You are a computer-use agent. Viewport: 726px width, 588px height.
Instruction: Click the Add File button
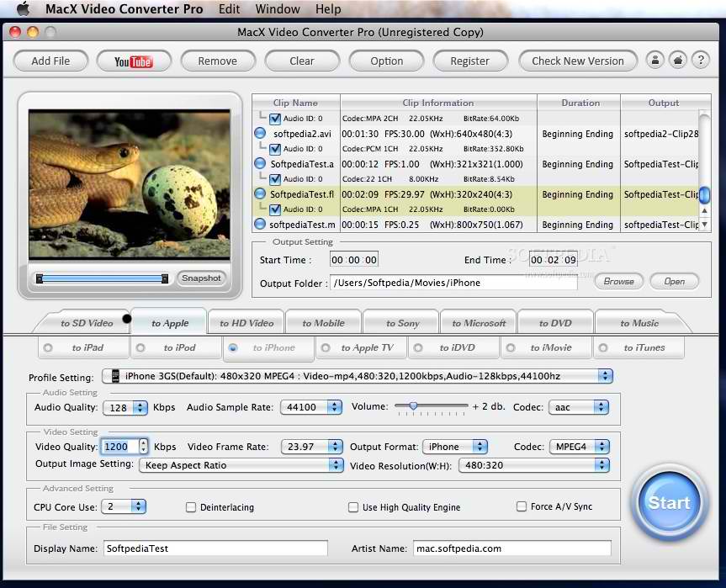tap(50, 61)
